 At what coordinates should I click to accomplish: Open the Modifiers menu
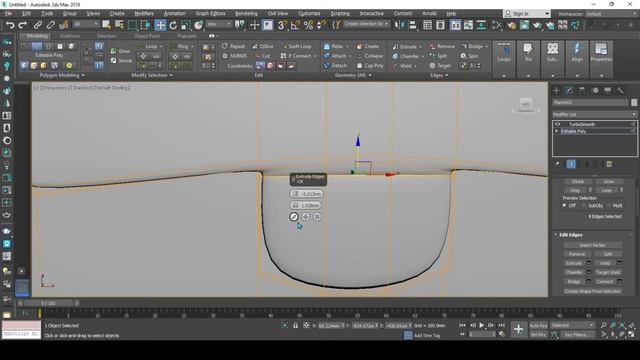(x=144, y=13)
